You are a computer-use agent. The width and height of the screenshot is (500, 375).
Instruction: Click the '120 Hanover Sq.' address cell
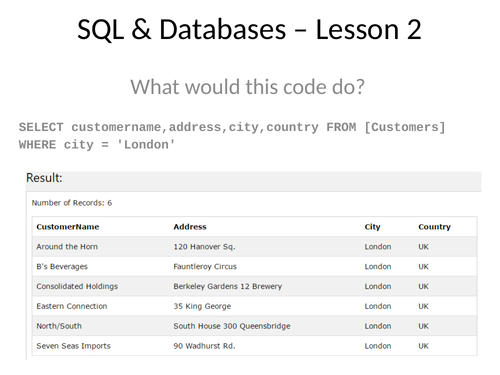[x=204, y=247]
